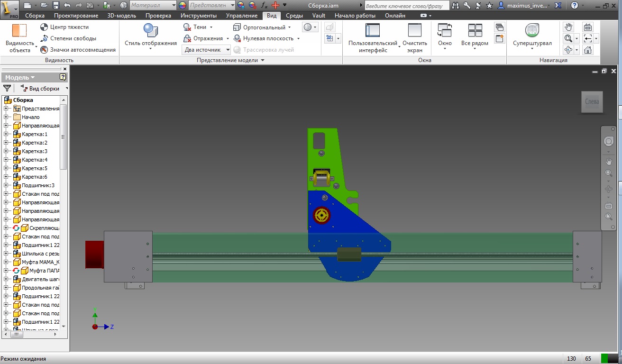This screenshot has width=622, height=364.
Task: Toggle Значки автосовмещения icons display
Action: [78, 50]
